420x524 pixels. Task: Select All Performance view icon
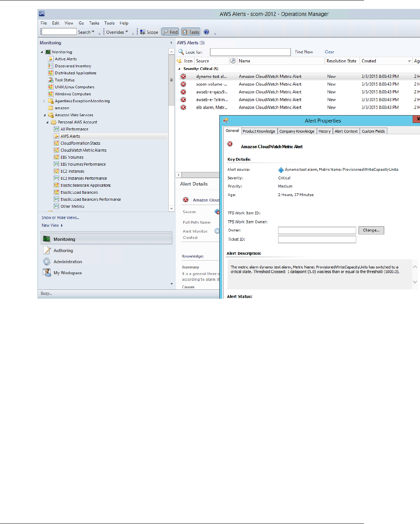tap(56, 129)
